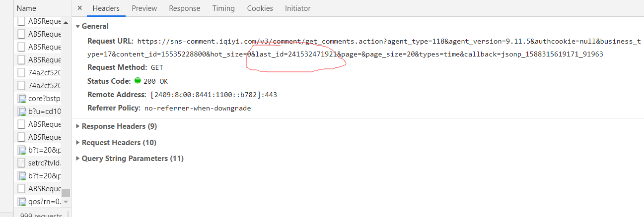Open the Response tab
The image size is (644, 217).
point(185,8)
